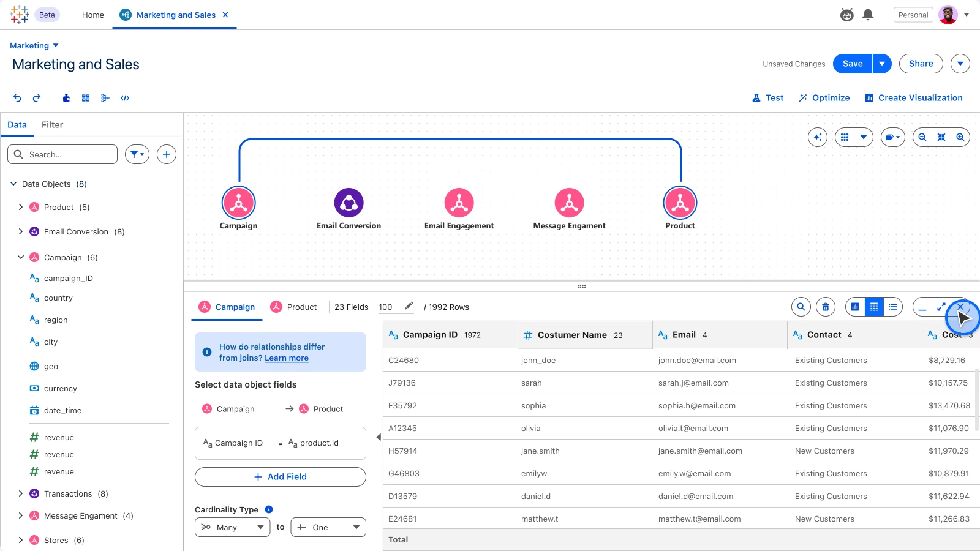Click the Add Field button
Screen dimensions: 980x551
(x=281, y=477)
